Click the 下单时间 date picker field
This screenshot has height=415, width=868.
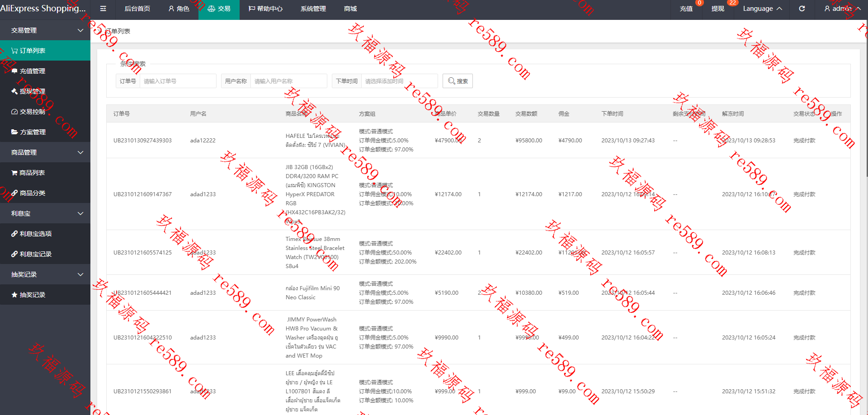(400, 81)
